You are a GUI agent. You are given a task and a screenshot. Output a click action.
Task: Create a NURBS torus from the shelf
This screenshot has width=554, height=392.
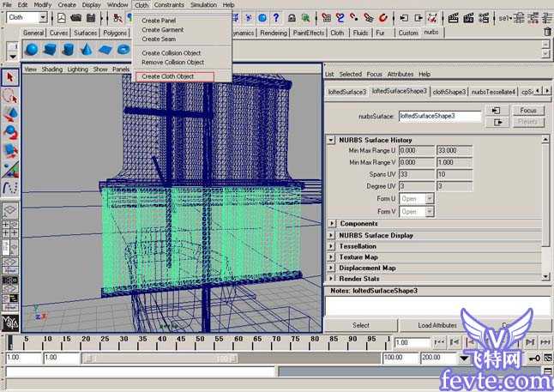tap(123, 49)
